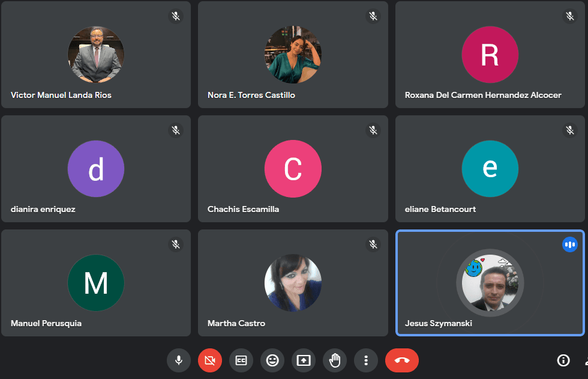Click the purple 'd' avatar of dianira enriquez
This screenshot has width=588, height=379.
96,169
